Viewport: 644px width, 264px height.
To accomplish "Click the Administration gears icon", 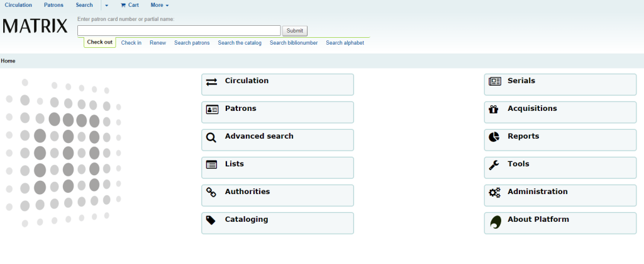I will [494, 193].
